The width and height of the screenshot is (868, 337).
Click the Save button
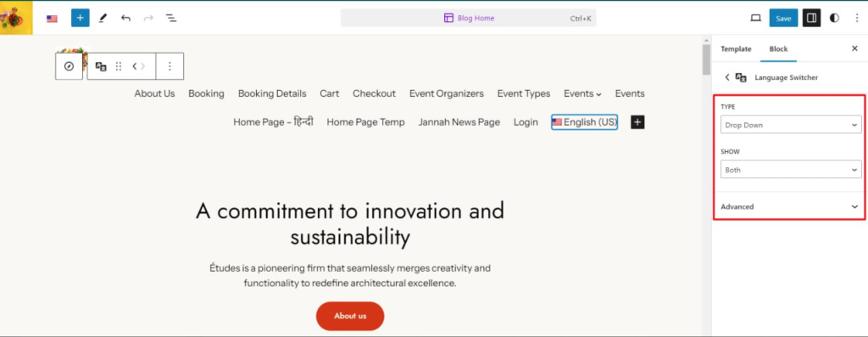pos(783,18)
